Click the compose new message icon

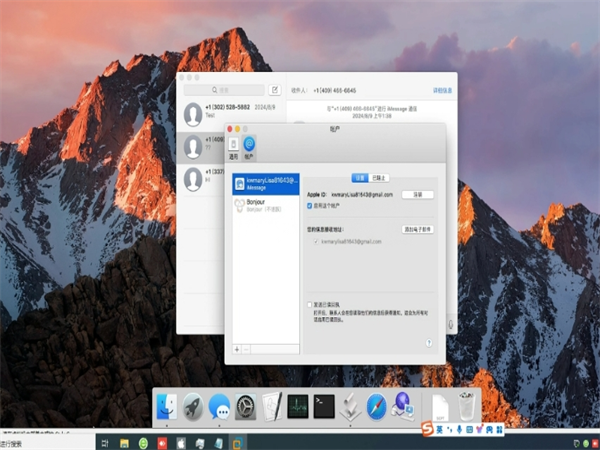274,90
